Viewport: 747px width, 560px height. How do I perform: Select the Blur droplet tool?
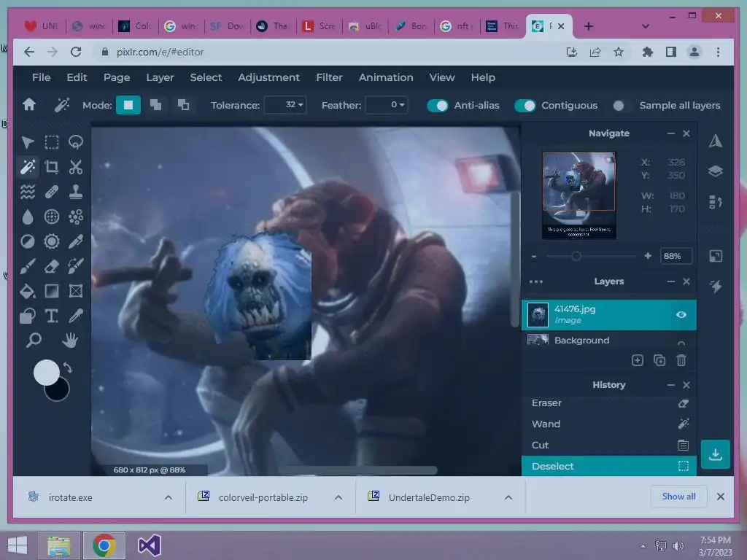[28, 217]
